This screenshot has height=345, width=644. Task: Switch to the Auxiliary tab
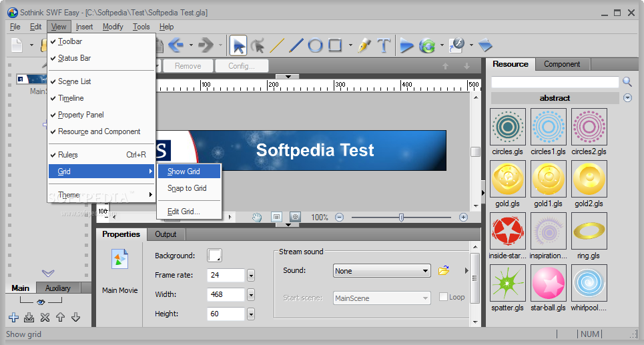click(58, 288)
